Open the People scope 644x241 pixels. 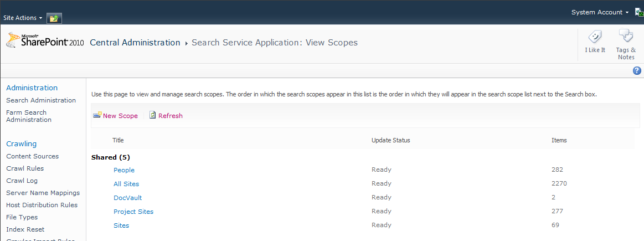[x=124, y=170]
